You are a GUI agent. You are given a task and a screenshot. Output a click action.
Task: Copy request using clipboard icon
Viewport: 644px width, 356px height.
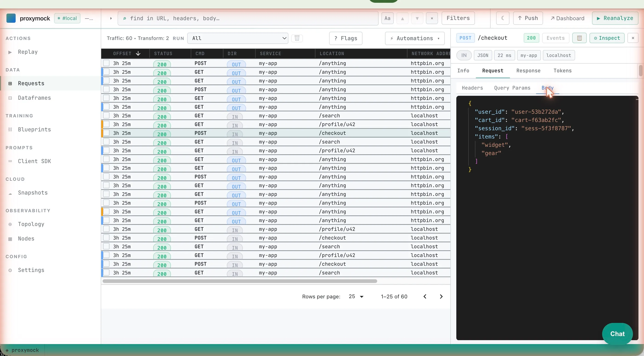pos(579,38)
